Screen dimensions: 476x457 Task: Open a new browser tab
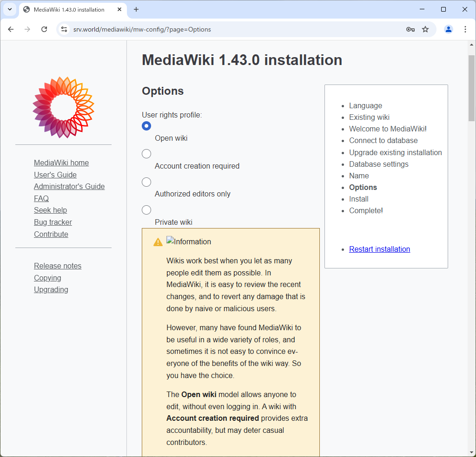(136, 9)
